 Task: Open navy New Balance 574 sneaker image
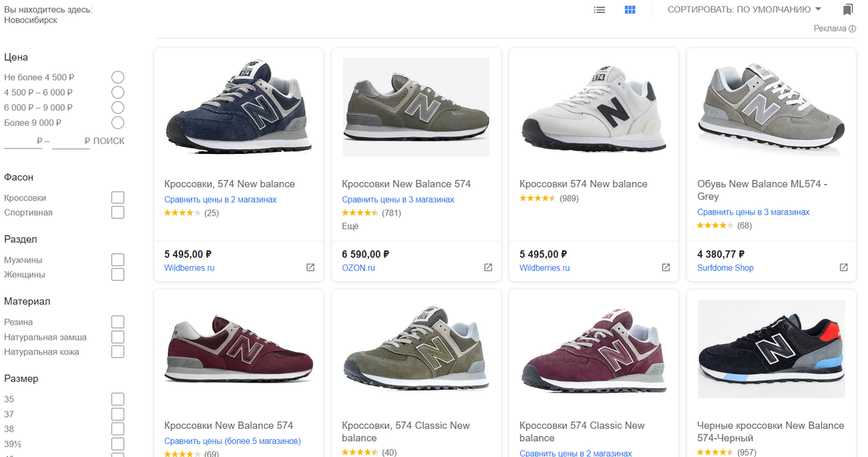239,107
